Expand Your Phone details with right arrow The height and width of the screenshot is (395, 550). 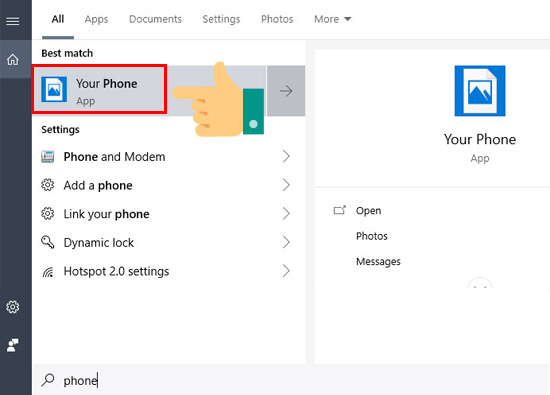coord(286,91)
